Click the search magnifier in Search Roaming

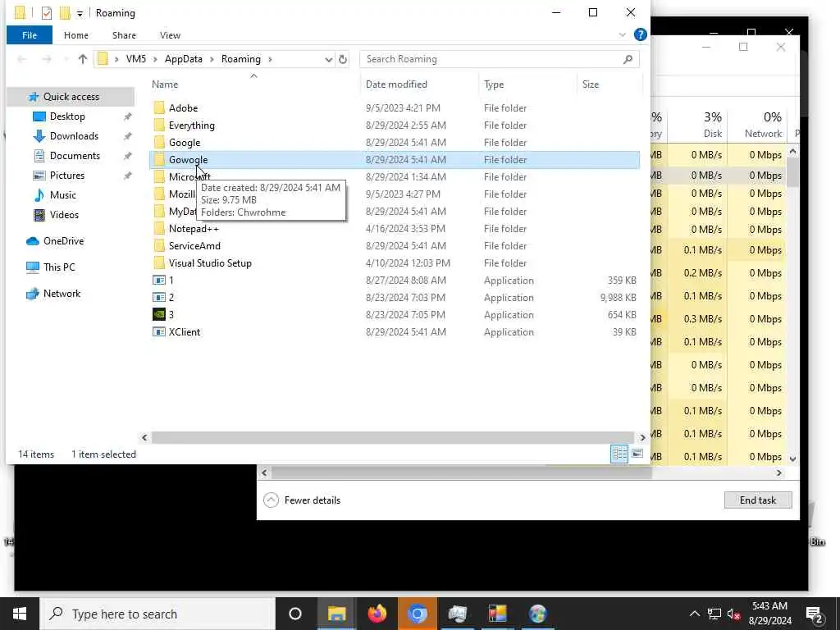(x=628, y=59)
